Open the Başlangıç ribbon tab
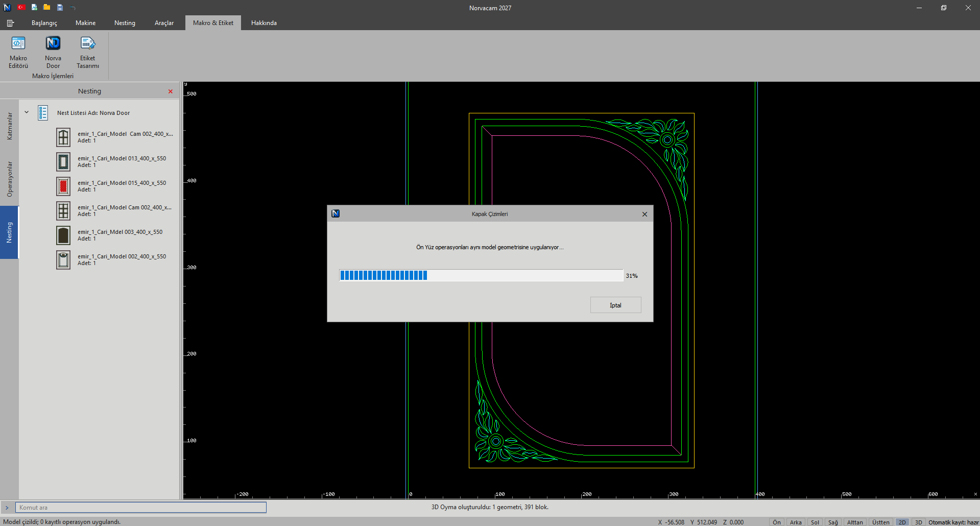Image resolution: width=980 pixels, height=526 pixels. 44,23
